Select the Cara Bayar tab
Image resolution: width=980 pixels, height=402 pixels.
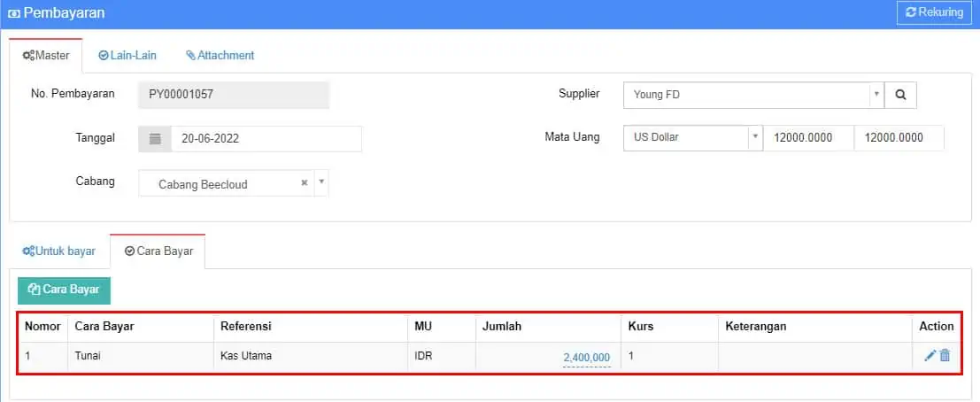(158, 251)
